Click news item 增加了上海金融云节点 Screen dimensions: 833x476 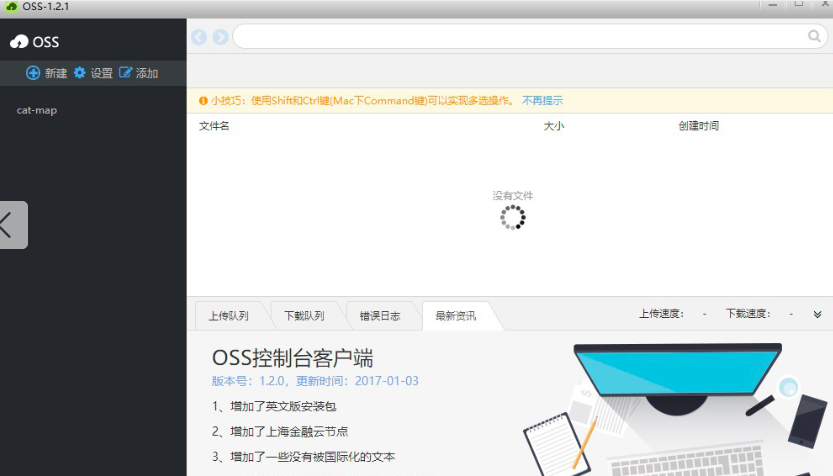(280, 431)
